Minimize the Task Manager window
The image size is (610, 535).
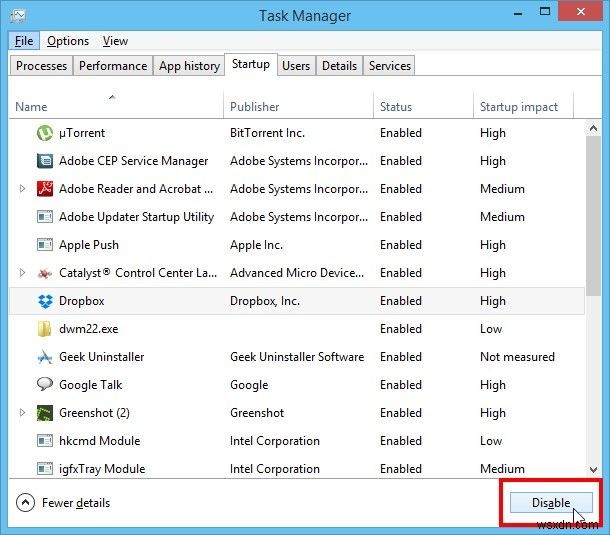tap(518, 14)
